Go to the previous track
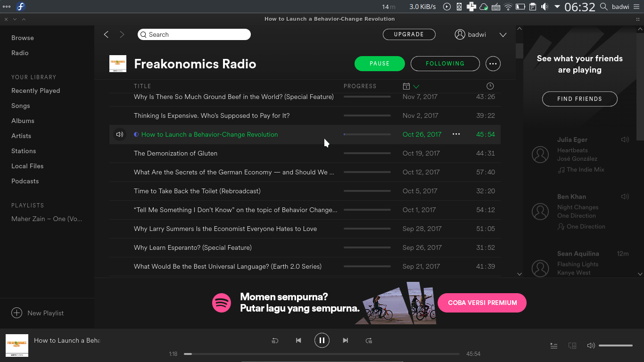The height and width of the screenshot is (362, 644). click(x=298, y=340)
